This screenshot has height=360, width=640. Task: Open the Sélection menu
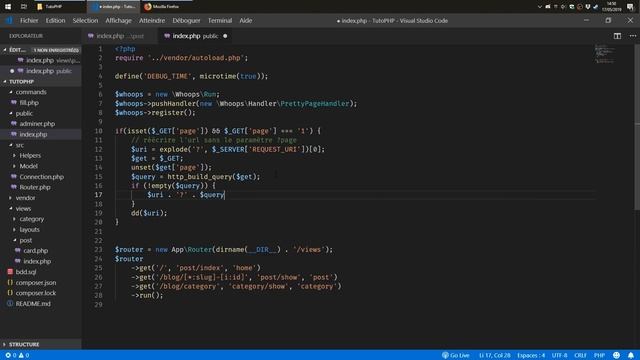coord(85,20)
